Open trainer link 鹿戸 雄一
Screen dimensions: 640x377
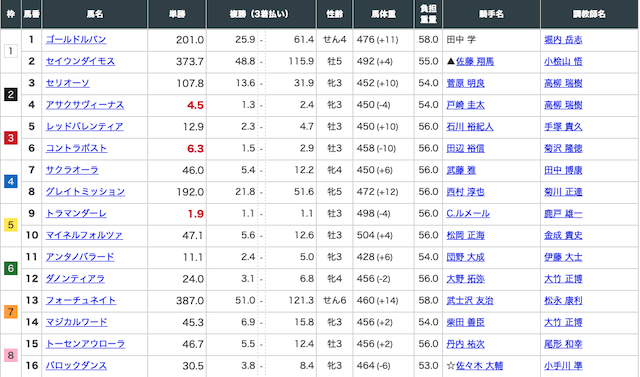pyautogui.click(x=563, y=214)
